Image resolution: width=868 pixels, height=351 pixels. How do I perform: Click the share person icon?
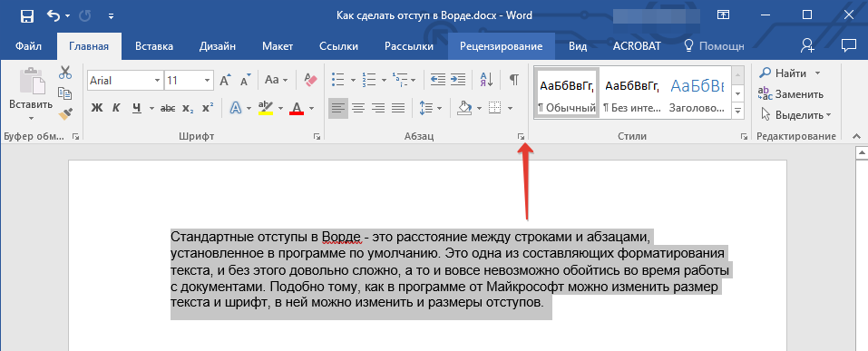(807, 46)
